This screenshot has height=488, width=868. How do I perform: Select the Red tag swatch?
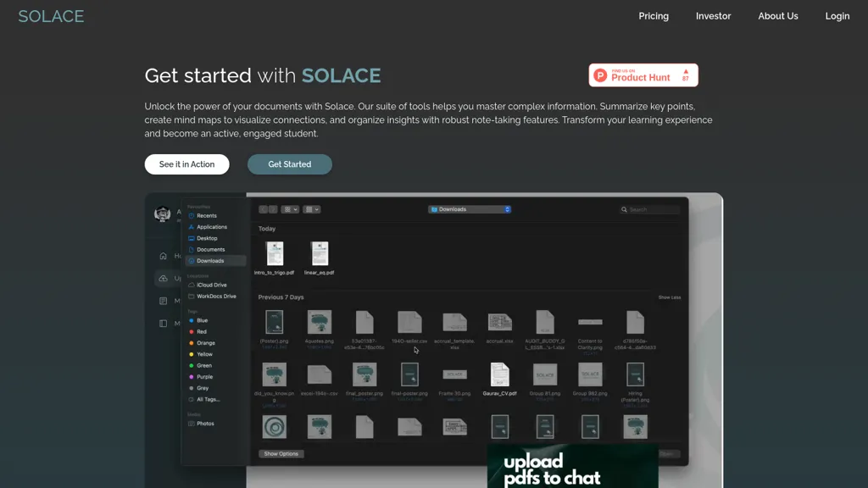(192, 331)
